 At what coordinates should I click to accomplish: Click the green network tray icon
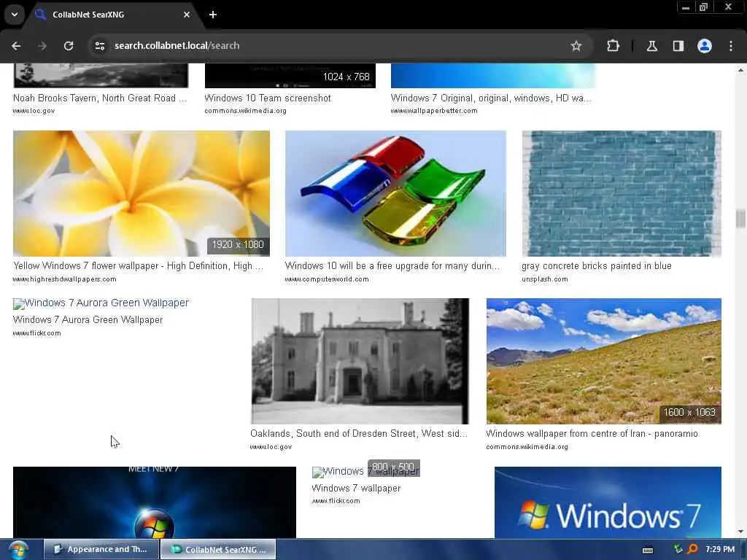[678, 549]
